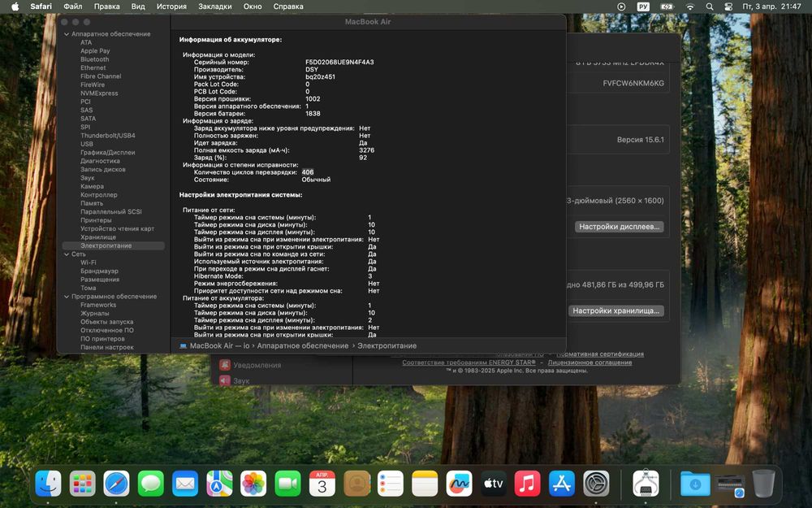Click Аппаратное обеспечение in the path bar
This screenshot has width=812, height=508.
click(x=303, y=345)
